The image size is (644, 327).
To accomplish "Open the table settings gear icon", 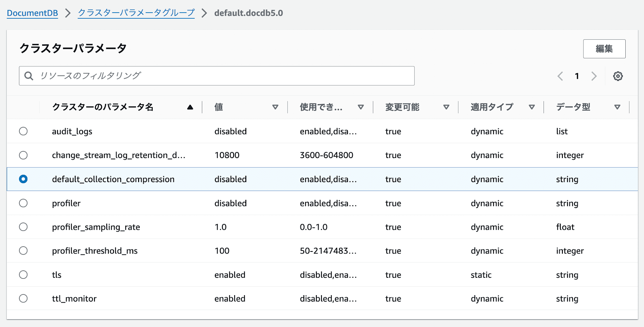I will pyautogui.click(x=618, y=76).
